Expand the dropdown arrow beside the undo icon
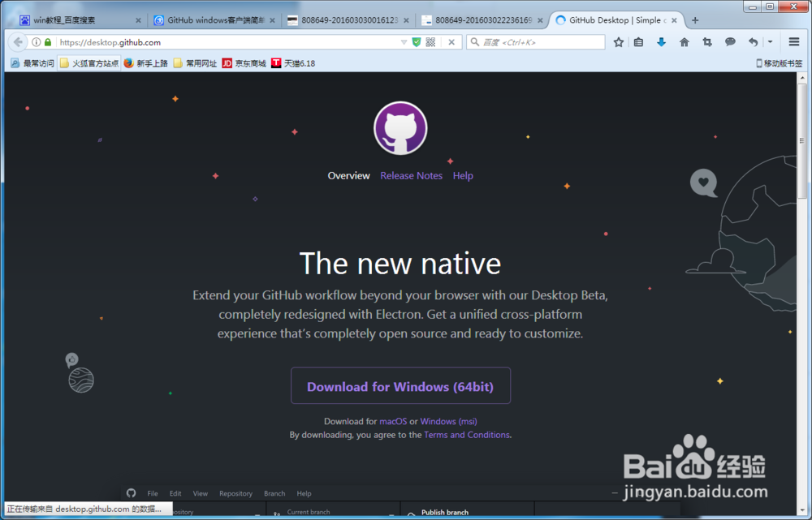812x520 pixels. click(770, 42)
